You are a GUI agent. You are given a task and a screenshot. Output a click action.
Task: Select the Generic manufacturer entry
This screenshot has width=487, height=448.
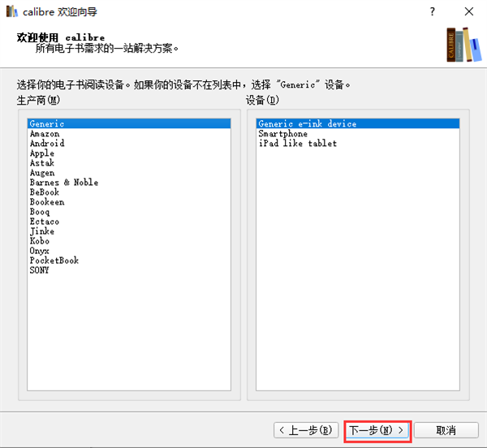[x=47, y=124]
